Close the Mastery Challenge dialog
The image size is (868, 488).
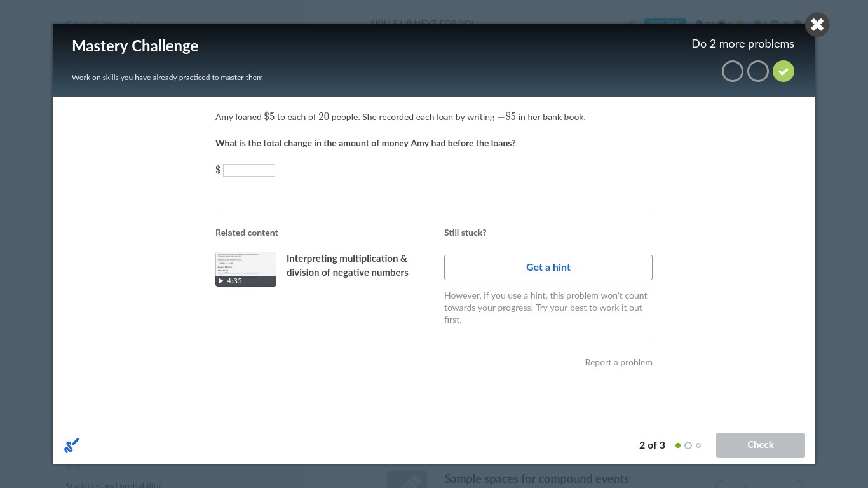817,25
